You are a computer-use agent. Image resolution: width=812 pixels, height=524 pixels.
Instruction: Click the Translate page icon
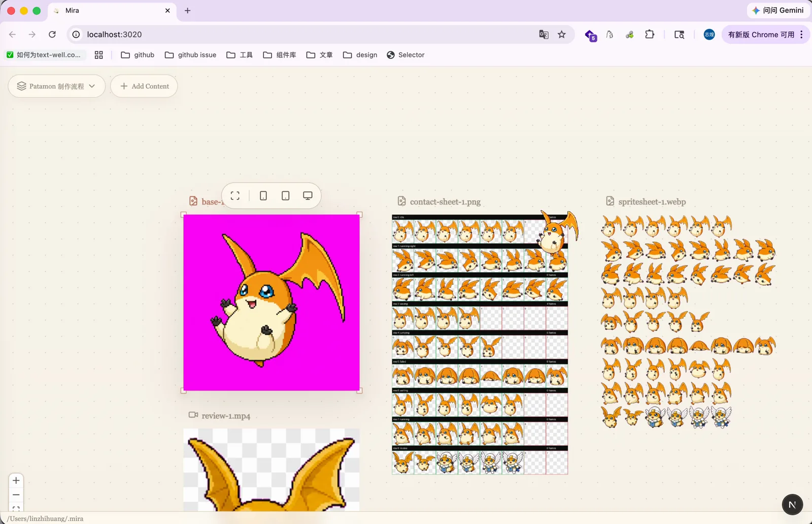pos(544,35)
